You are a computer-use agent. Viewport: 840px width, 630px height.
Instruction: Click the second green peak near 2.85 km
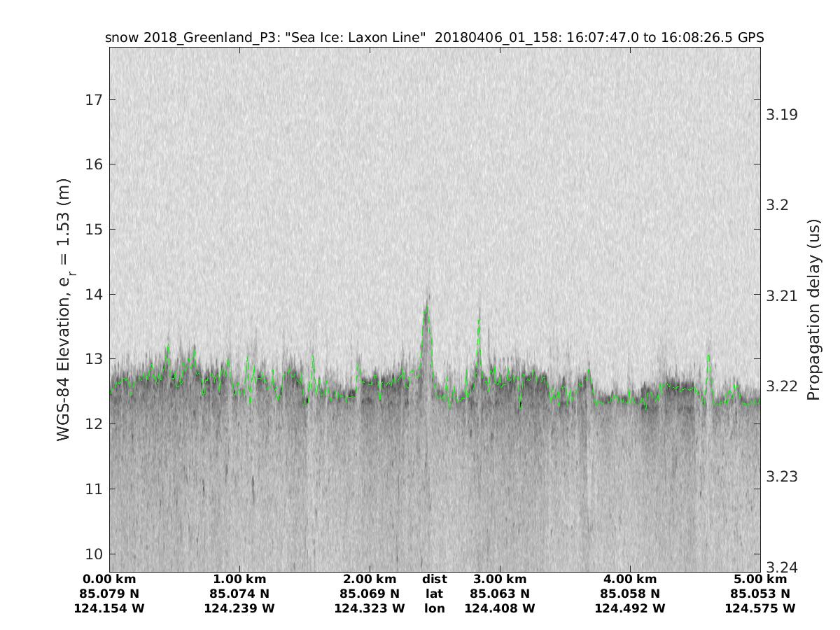pyautogui.click(x=479, y=323)
